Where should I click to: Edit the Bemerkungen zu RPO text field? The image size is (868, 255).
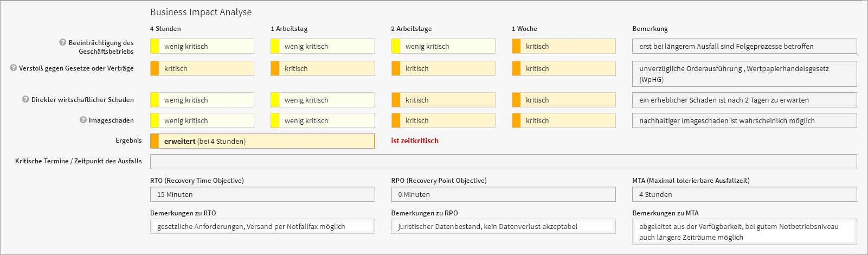[x=503, y=227]
